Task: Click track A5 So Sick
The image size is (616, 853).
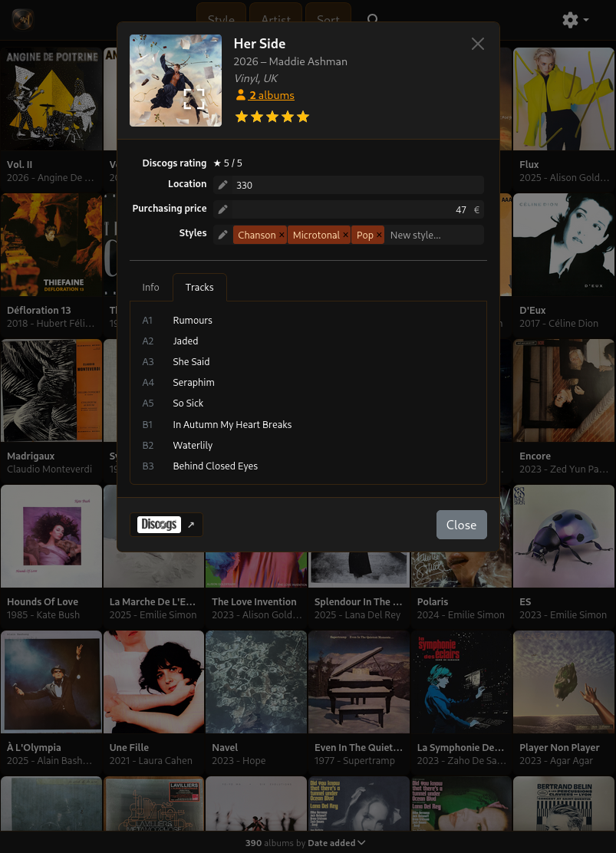Action: pos(188,403)
